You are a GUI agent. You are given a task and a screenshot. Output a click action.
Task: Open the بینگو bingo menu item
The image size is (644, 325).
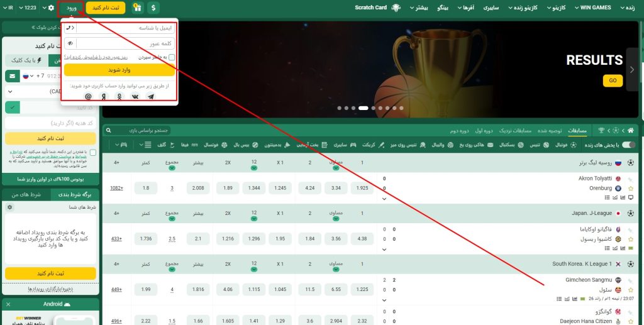[443, 8]
